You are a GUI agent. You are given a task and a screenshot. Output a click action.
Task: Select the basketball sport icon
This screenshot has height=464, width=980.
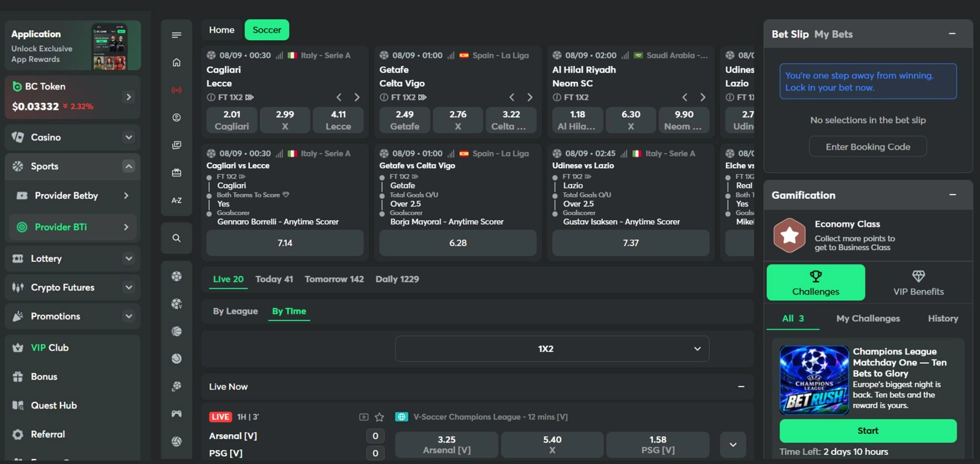click(x=177, y=331)
